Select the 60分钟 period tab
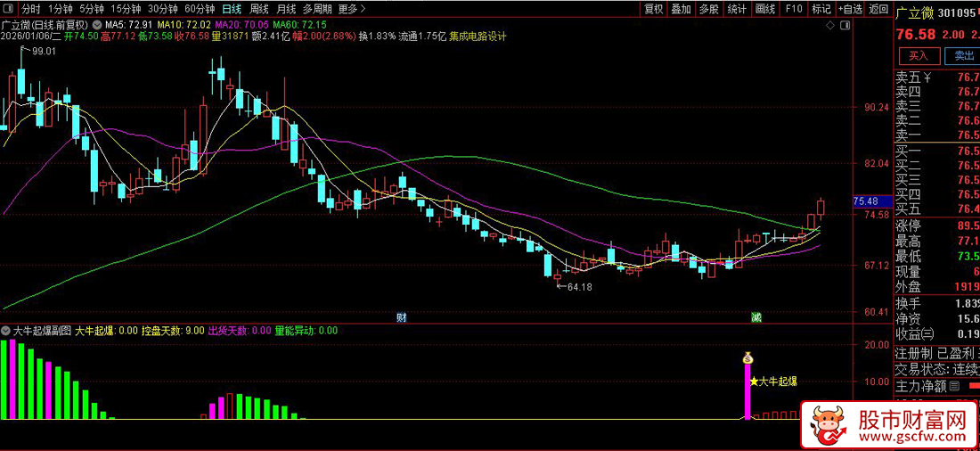Image resolution: width=980 pixels, height=451 pixels. pyautogui.click(x=200, y=9)
